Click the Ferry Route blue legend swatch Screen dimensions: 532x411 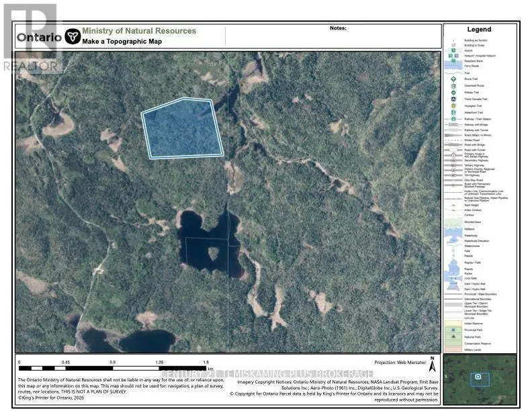[453, 66]
